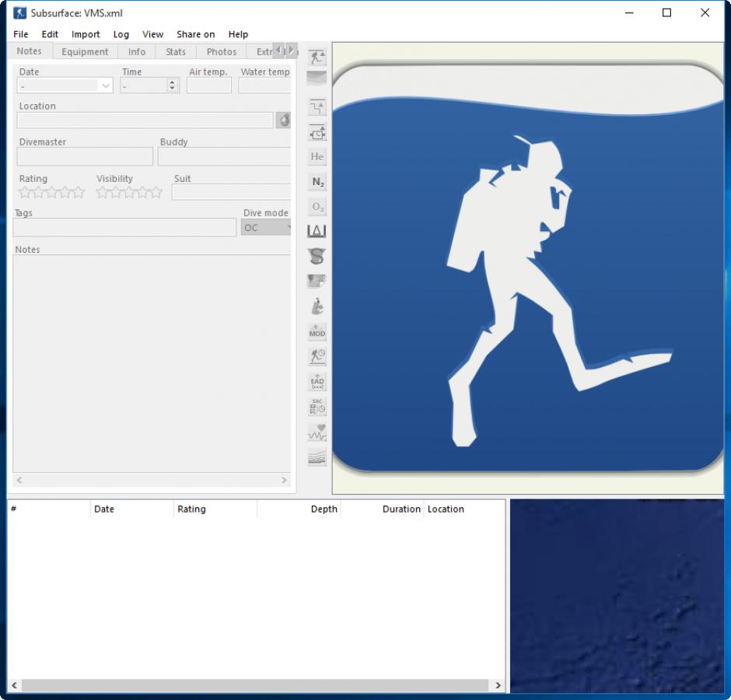This screenshot has height=700, width=731.
Task: Sort dive list by Duration column
Action: (383, 509)
